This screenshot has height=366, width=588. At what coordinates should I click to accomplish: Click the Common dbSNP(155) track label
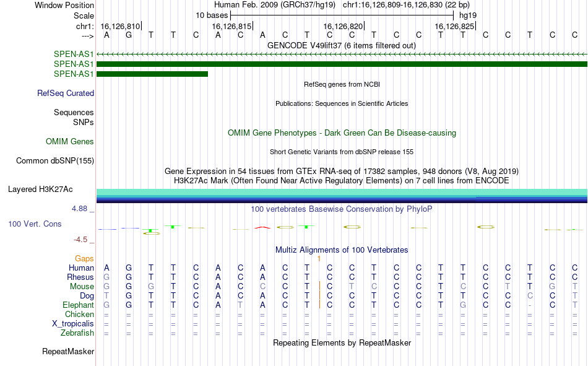click(x=55, y=160)
